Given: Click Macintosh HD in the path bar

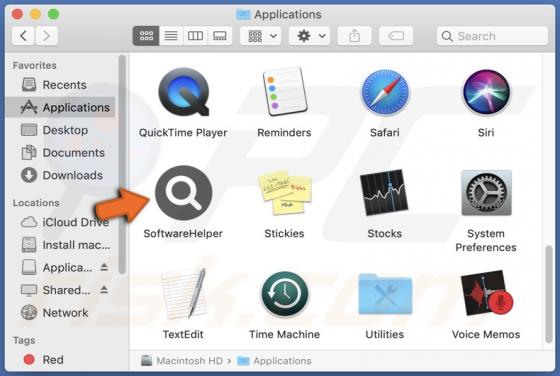Looking at the screenshot, I should point(182,361).
